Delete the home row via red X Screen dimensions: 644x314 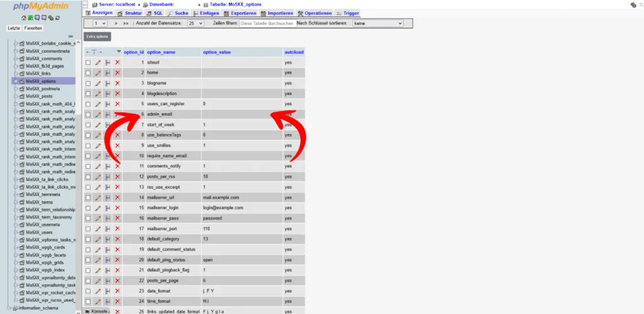(118, 73)
